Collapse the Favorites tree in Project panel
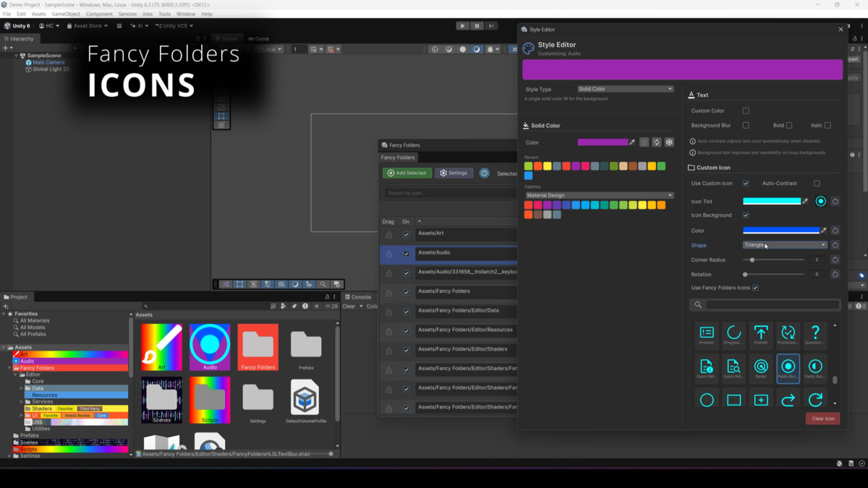Image resolution: width=868 pixels, height=488 pixels. (4, 314)
